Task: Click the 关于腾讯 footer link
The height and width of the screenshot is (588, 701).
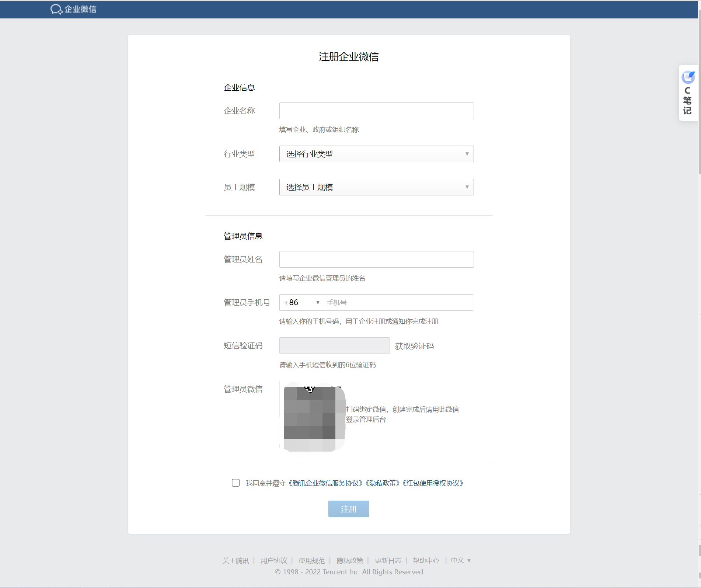Action: click(x=236, y=560)
